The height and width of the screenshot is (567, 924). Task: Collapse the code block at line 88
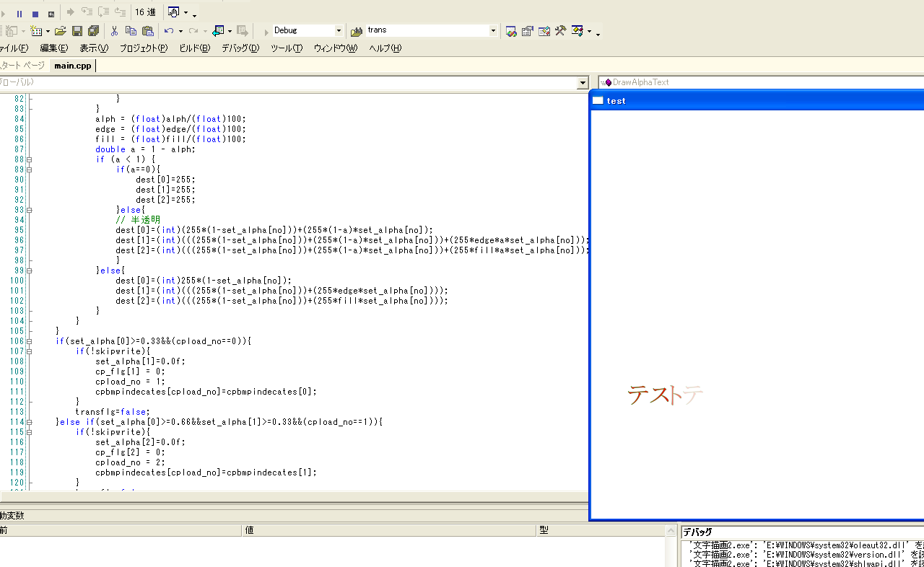point(30,159)
